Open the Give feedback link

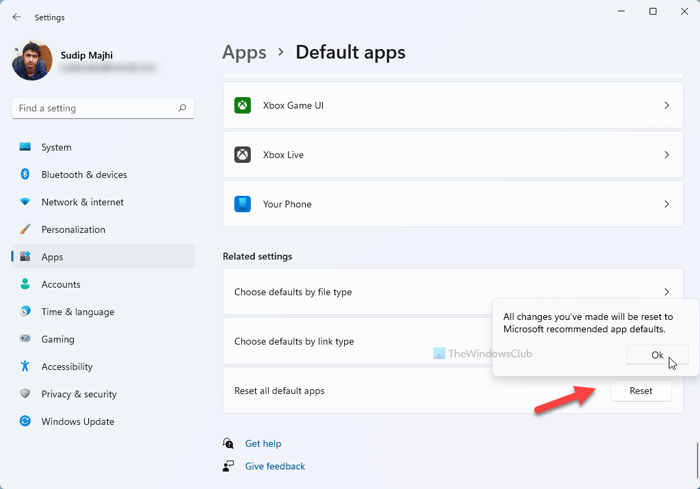coord(275,466)
